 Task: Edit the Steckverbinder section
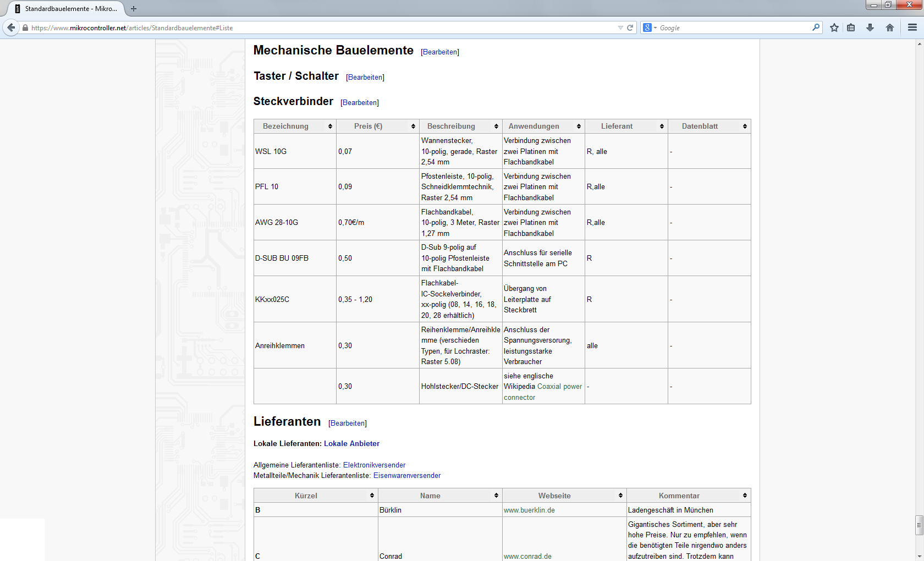[360, 103]
